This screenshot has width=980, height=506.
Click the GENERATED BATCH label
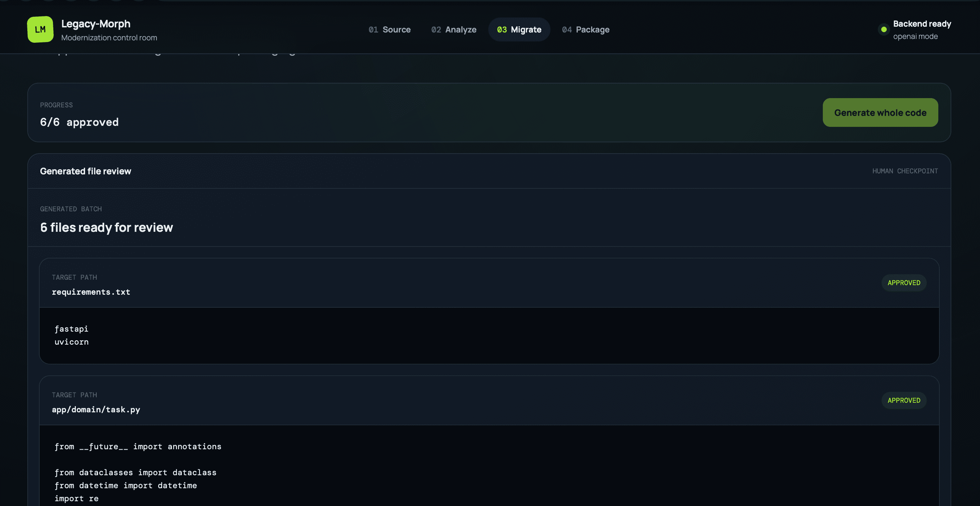71,209
